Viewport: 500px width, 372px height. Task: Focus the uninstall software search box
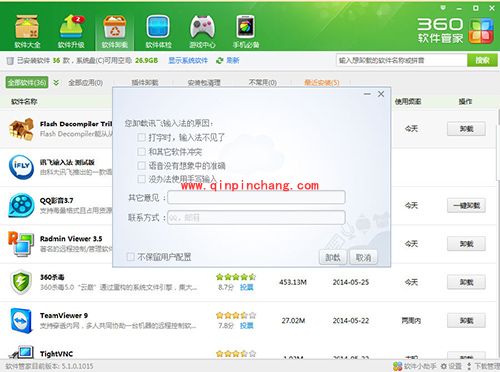click(401, 60)
